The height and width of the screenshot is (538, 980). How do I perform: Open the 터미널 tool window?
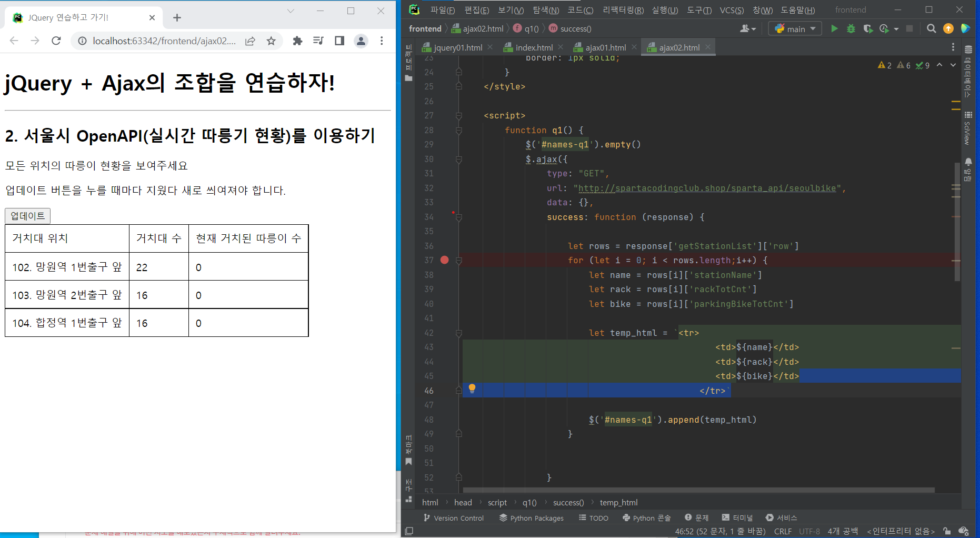coord(737,518)
